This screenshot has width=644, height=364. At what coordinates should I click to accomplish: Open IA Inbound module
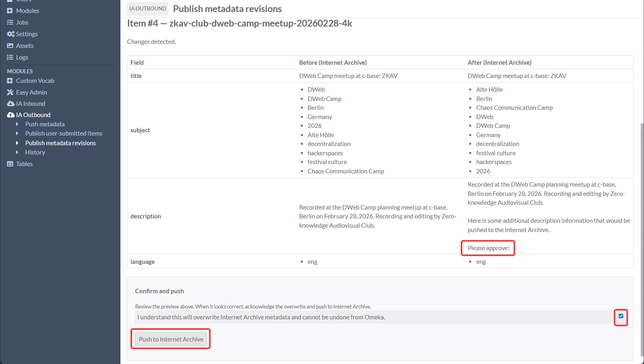(31, 104)
